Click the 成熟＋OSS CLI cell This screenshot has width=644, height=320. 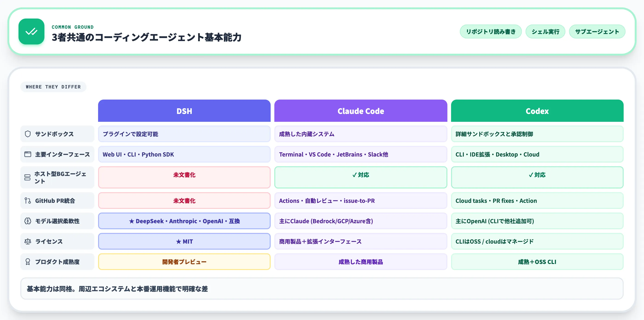(537, 262)
